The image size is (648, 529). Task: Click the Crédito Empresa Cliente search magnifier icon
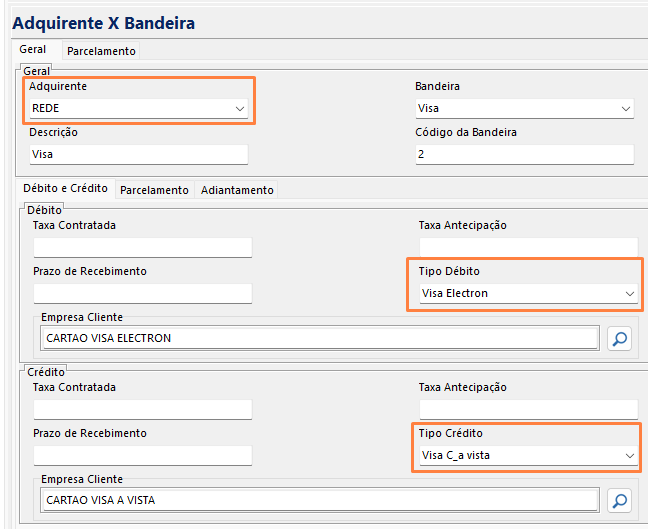tap(620, 501)
